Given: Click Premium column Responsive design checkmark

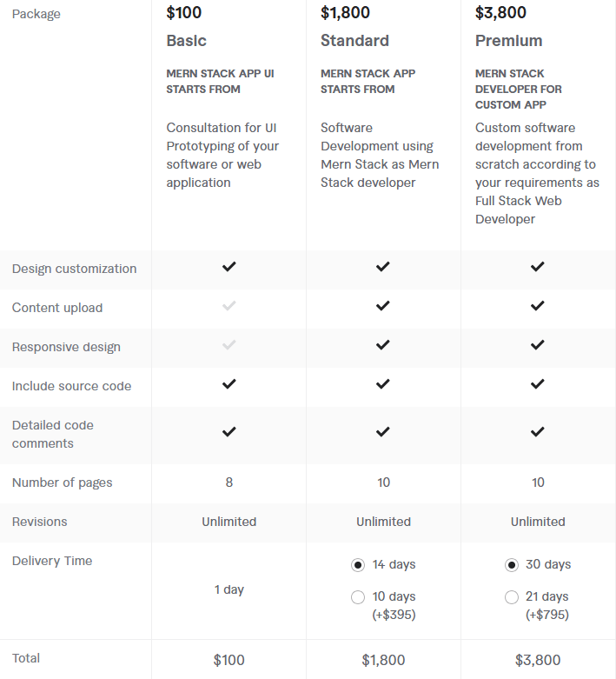Looking at the screenshot, I should (538, 345).
